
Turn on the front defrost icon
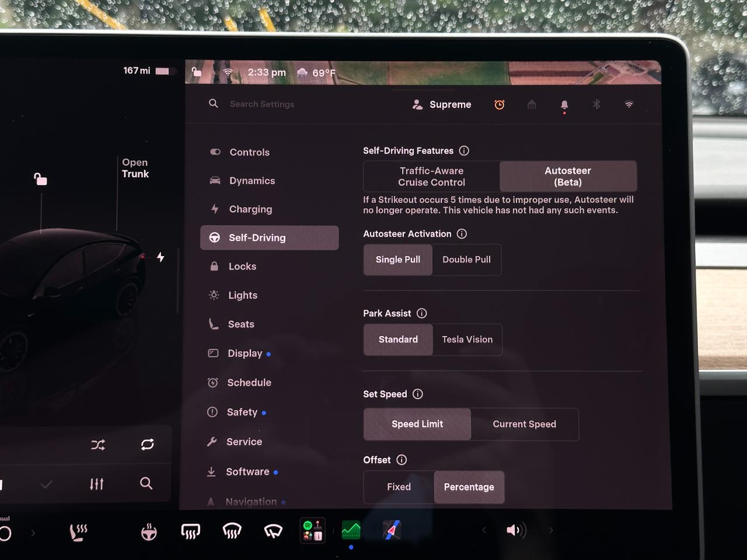click(232, 531)
